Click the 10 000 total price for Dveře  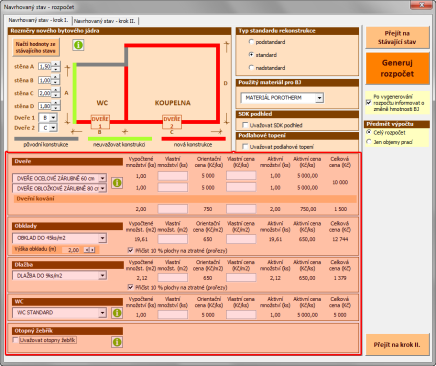[340, 182]
